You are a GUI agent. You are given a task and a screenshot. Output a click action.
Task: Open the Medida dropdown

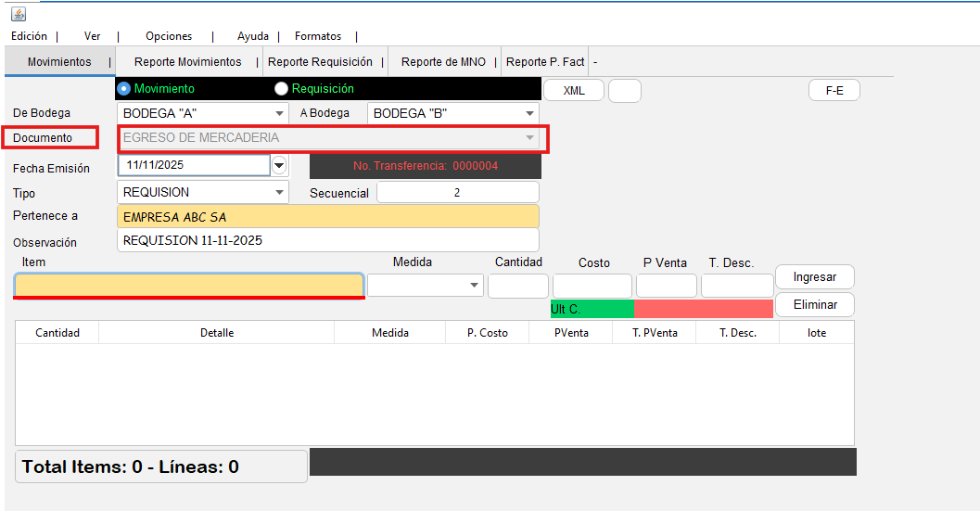coord(475,285)
